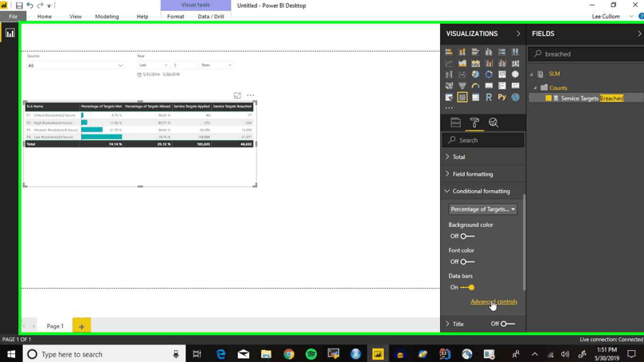The width and height of the screenshot is (644, 362).
Task: Open the File menu
Action: click(14, 17)
